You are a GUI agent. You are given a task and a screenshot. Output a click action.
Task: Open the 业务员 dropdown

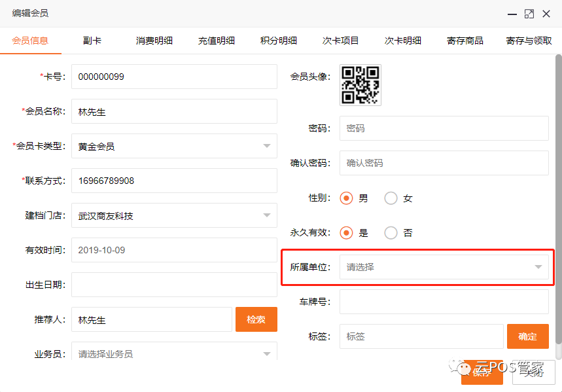pyautogui.click(x=174, y=351)
